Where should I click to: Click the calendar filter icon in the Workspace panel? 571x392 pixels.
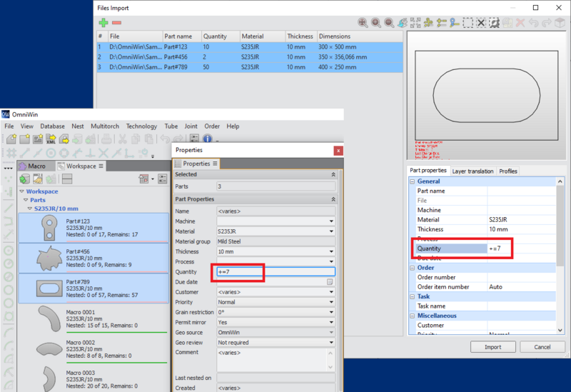point(144,179)
